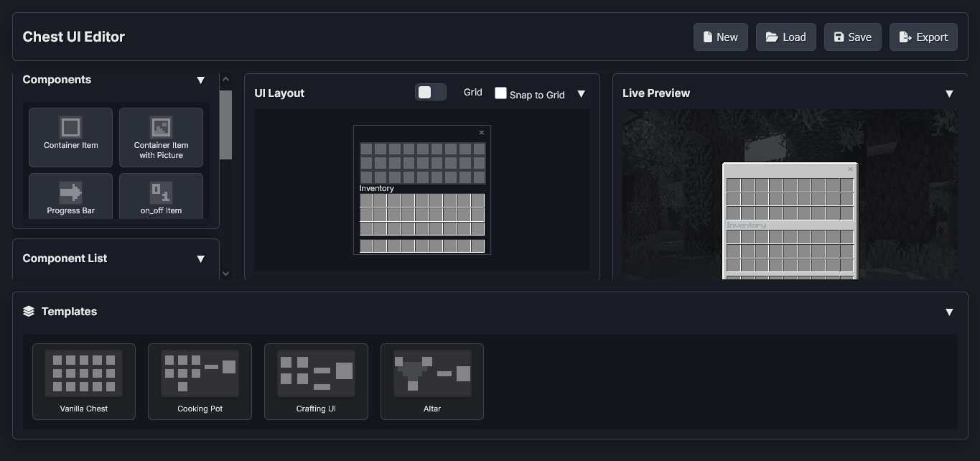
Task: Collapse the Templates section
Action: tap(949, 312)
